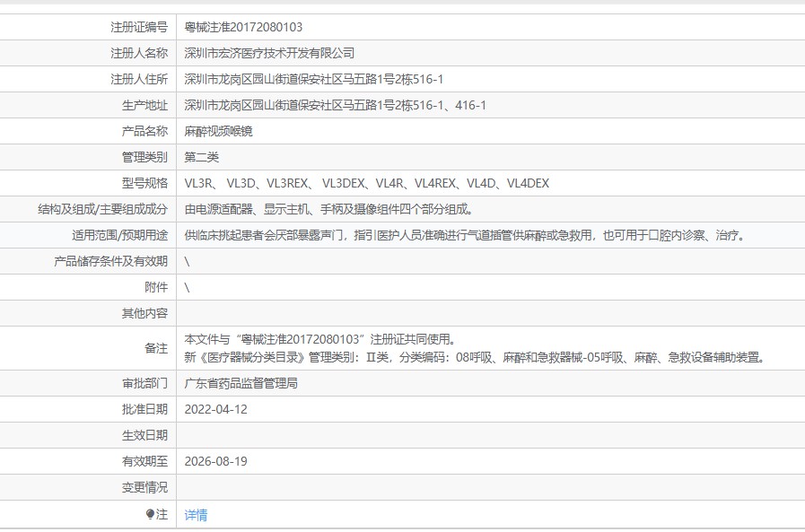Select expiry date 2026-08-19
This screenshot has height=532, width=805.
215,461
